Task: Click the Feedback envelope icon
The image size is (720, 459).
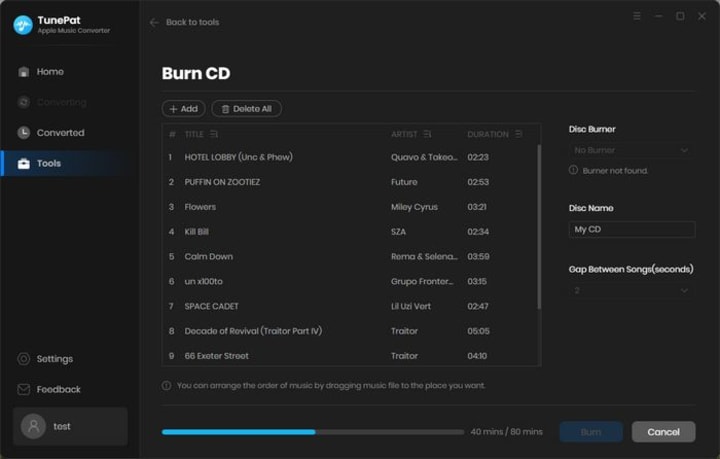Action: tap(23, 389)
